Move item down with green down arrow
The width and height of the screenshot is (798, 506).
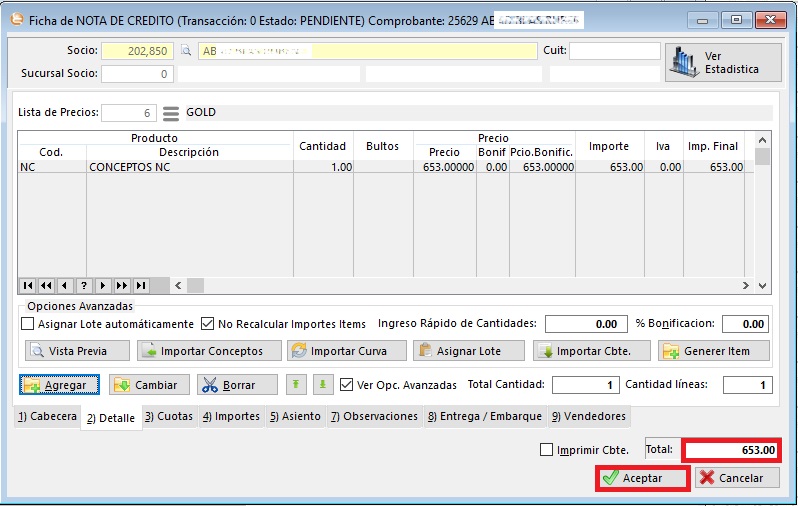tap(321, 385)
